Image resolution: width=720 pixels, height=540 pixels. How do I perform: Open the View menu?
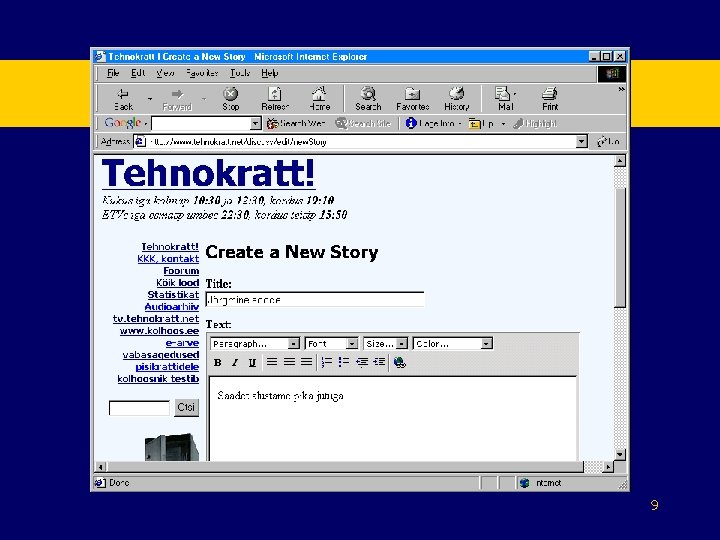tap(165, 73)
